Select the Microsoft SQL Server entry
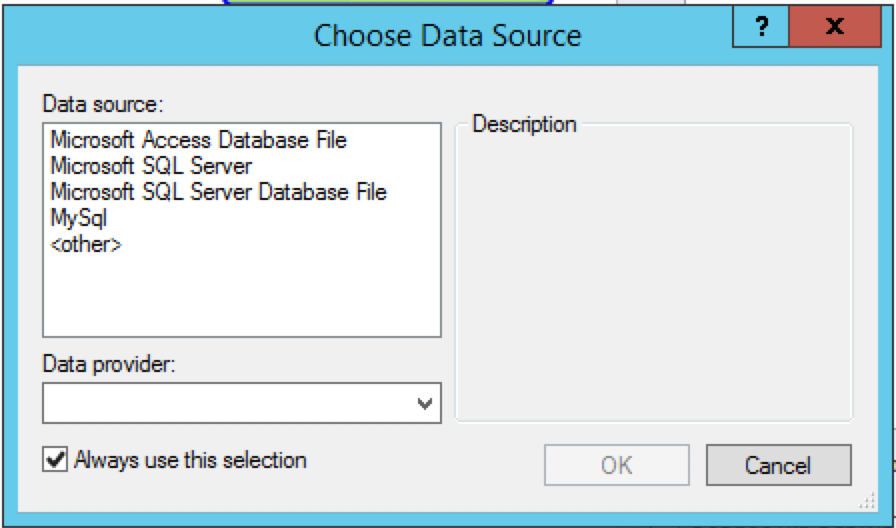Viewport: 896px width, 528px height. click(x=151, y=166)
